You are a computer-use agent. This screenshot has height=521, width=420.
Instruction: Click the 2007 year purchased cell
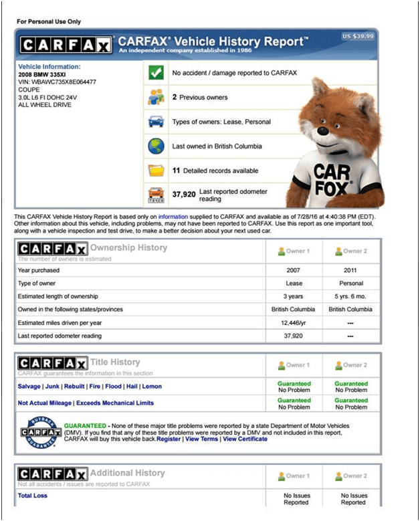[x=294, y=270]
